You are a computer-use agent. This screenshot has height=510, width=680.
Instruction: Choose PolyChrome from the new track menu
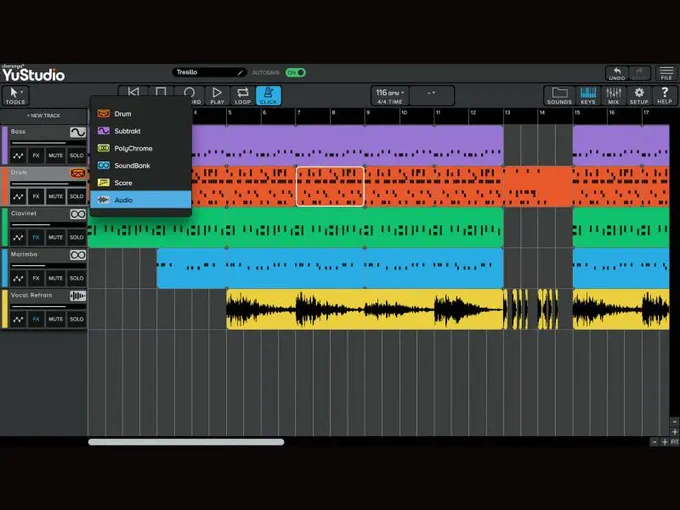click(141, 148)
